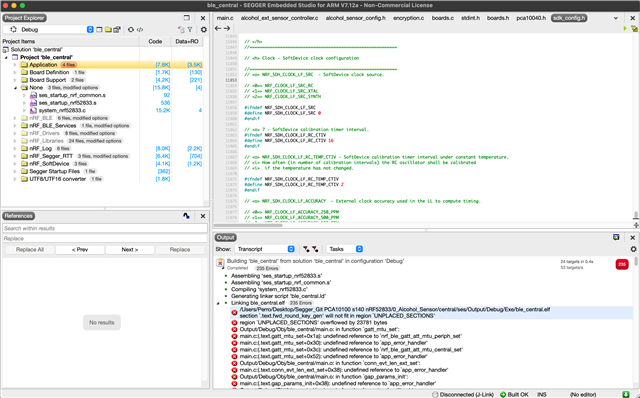Click the yellow folder icon in Project Explorer toolbar
The width and height of the screenshot is (640, 398).
click(108, 29)
